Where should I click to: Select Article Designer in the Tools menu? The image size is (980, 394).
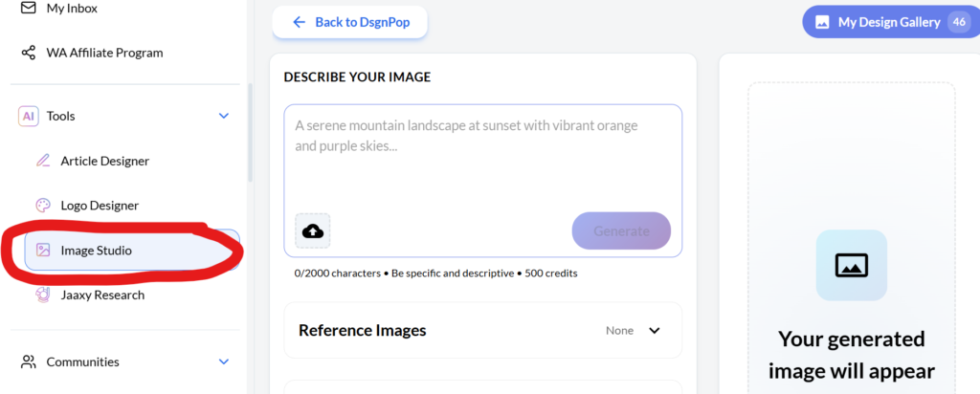pos(104,161)
